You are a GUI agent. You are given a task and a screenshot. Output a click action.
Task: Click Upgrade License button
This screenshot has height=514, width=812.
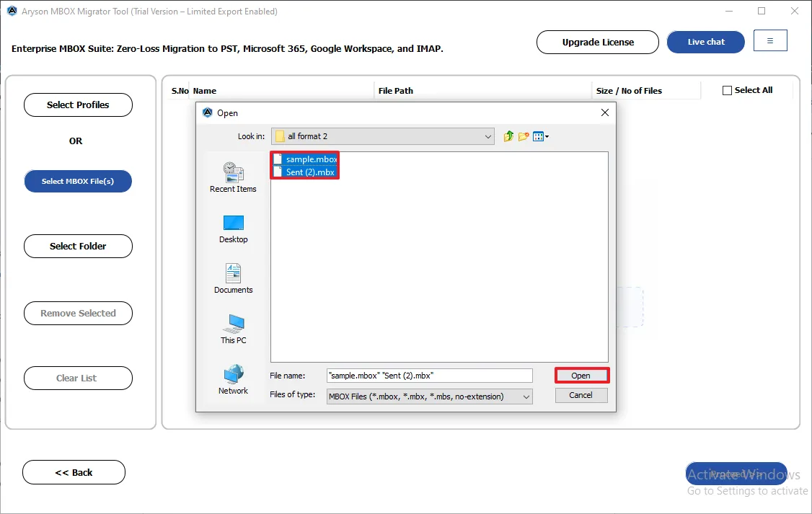point(598,42)
